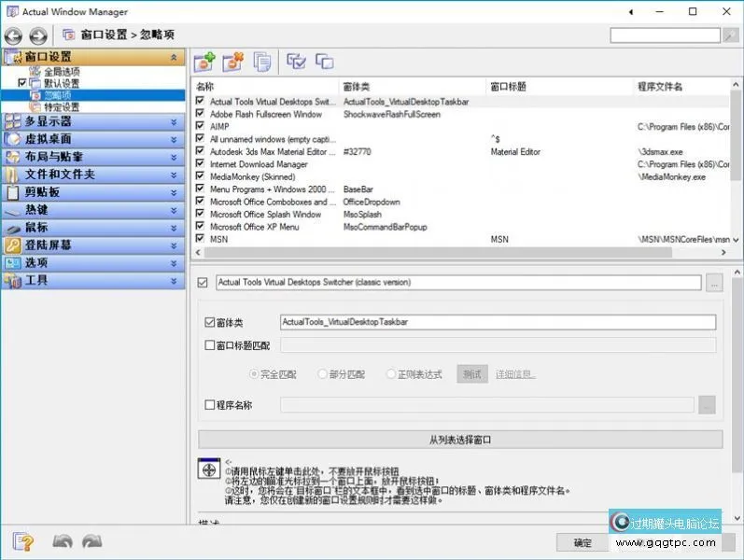Uncheck the AIMP list entry checkbox
Viewport: 744px width, 560px height.
click(x=200, y=126)
